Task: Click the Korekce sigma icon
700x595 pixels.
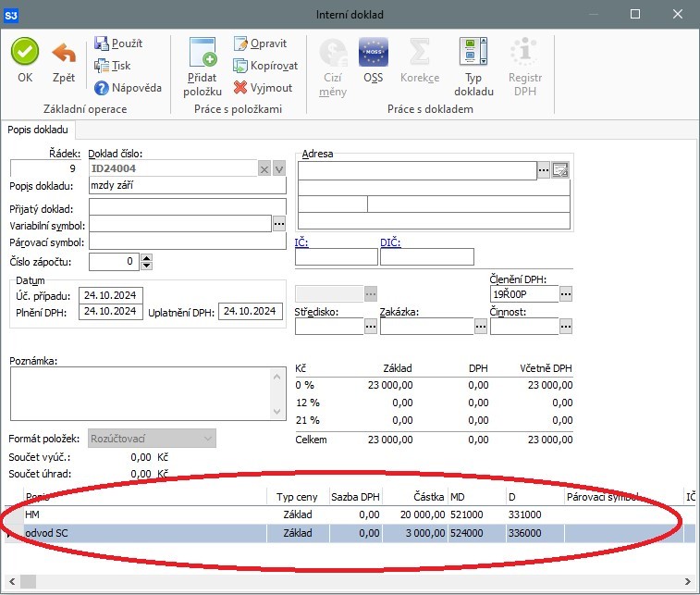Action: (420, 52)
